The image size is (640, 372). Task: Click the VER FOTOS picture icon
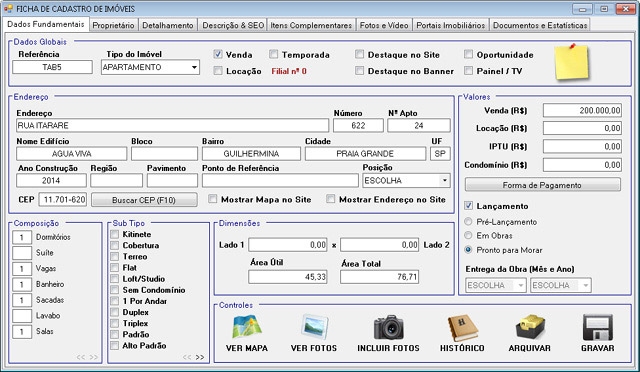coord(314,327)
